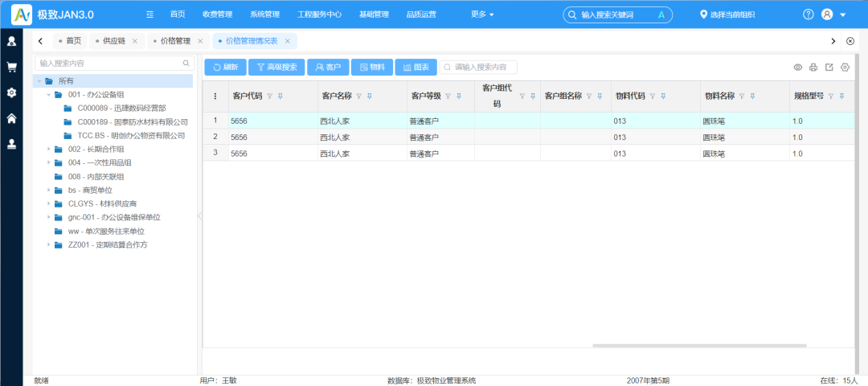Open the 收费管理 menu
The width and height of the screenshot is (868, 386).
pos(218,14)
